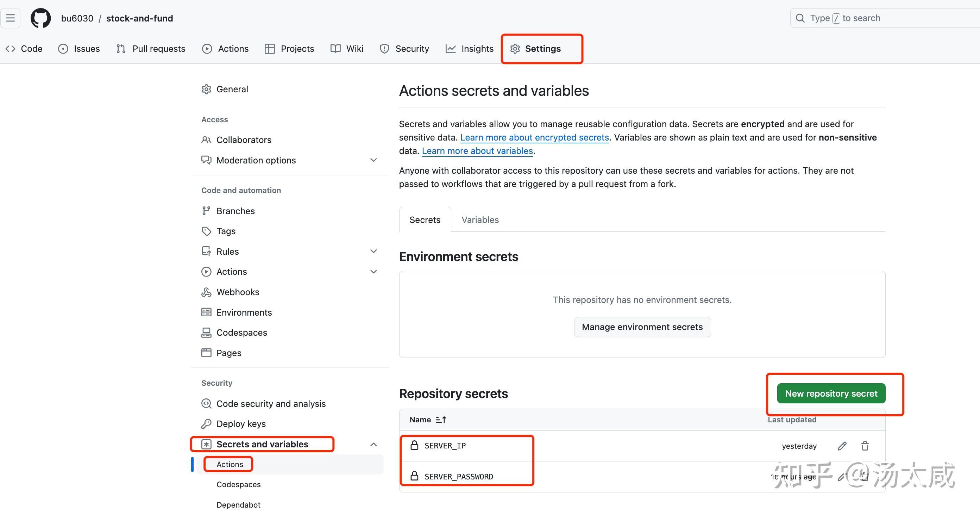Expand the Moderation options chevron

pos(373,160)
